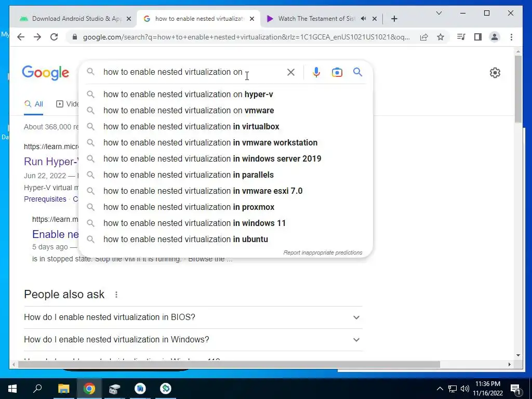Pick suggestion ending in on vmware
This screenshot has height=399, width=532.
coord(225,110)
